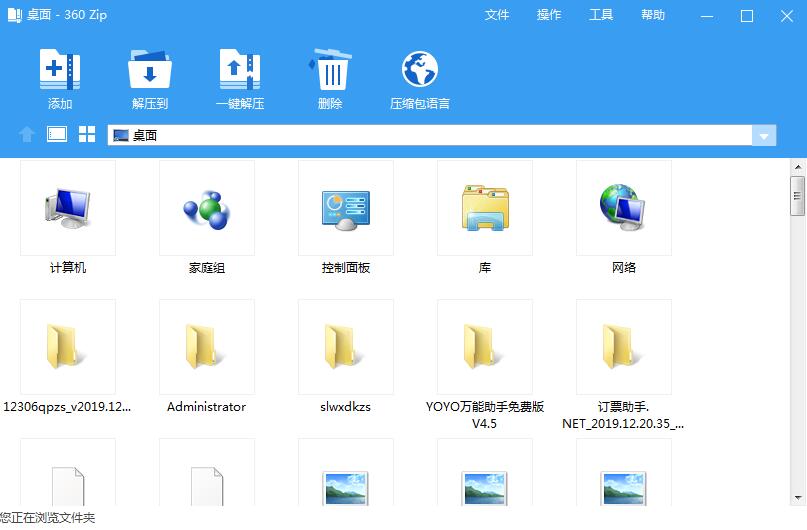Select the Administrator folder icon
Viewport: 807px width, 530px height.
(207, 347)
